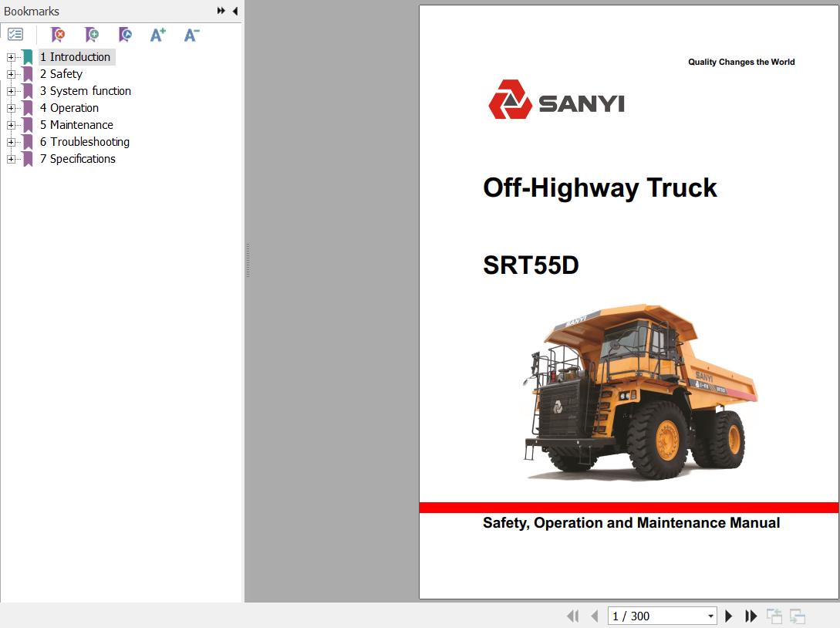Click the teal bookmark icon beside Introduction
The image size is (840, 628).
tap(28, 57)
